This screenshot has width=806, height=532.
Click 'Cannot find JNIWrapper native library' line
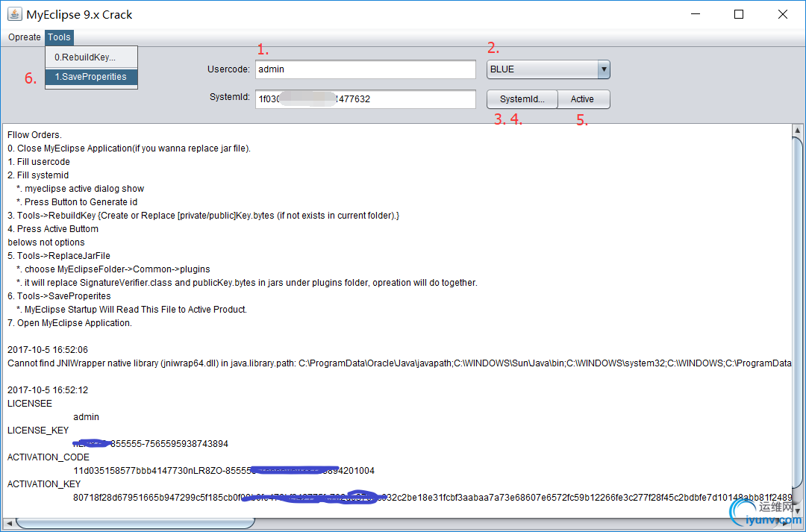[x=399, y=363]
